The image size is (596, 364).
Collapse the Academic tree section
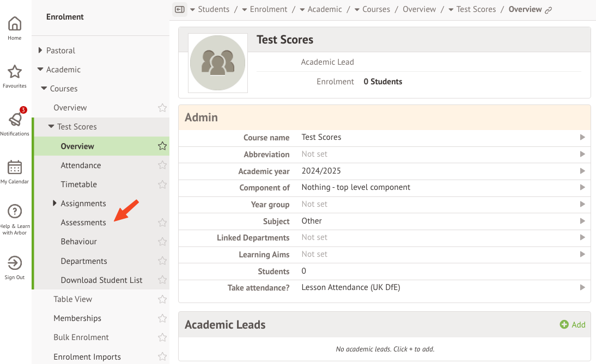(40, 70)
